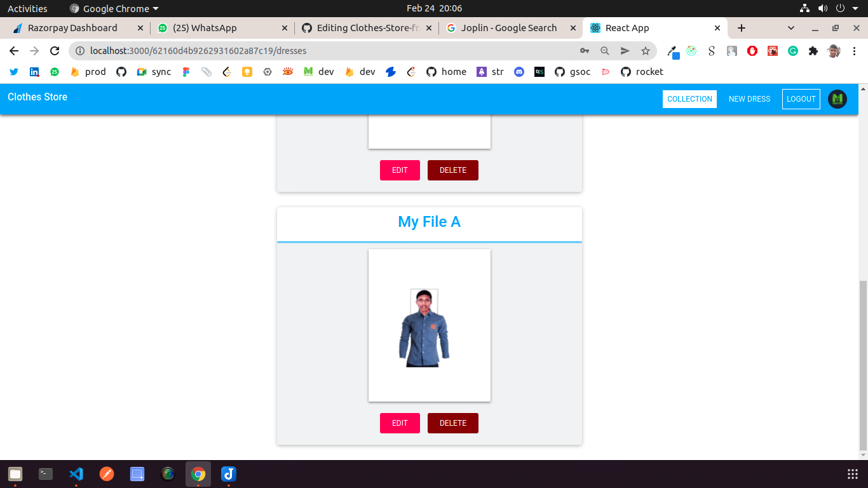Click the AdBlock stop-hand extension icon

(752, 51)
